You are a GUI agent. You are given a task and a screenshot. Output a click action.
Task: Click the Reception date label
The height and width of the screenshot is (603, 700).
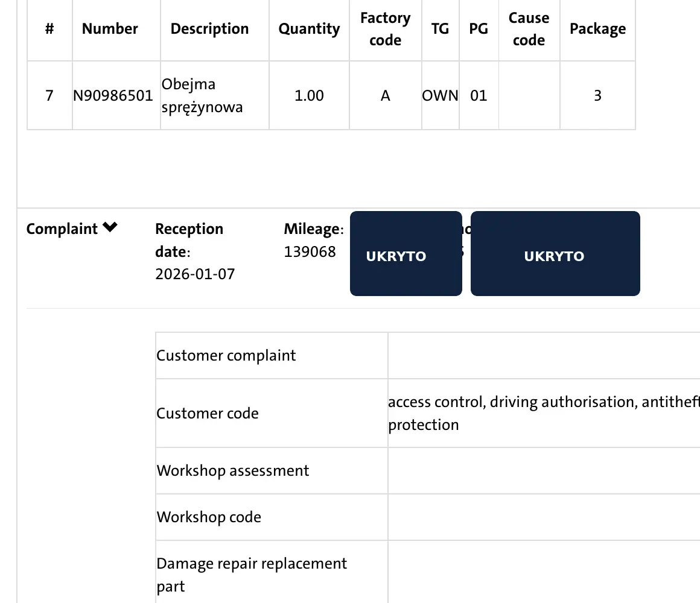pos(189,240)
